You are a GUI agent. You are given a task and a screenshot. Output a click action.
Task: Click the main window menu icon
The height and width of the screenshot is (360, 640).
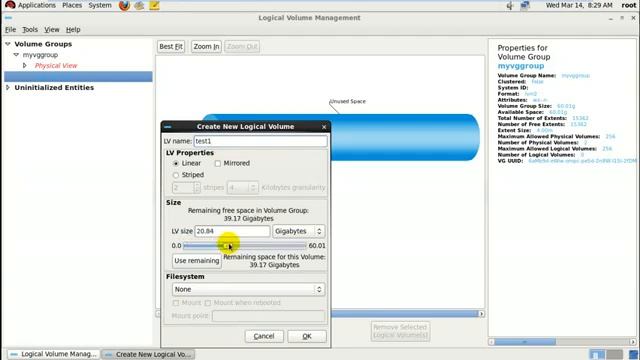coord(9,18)
